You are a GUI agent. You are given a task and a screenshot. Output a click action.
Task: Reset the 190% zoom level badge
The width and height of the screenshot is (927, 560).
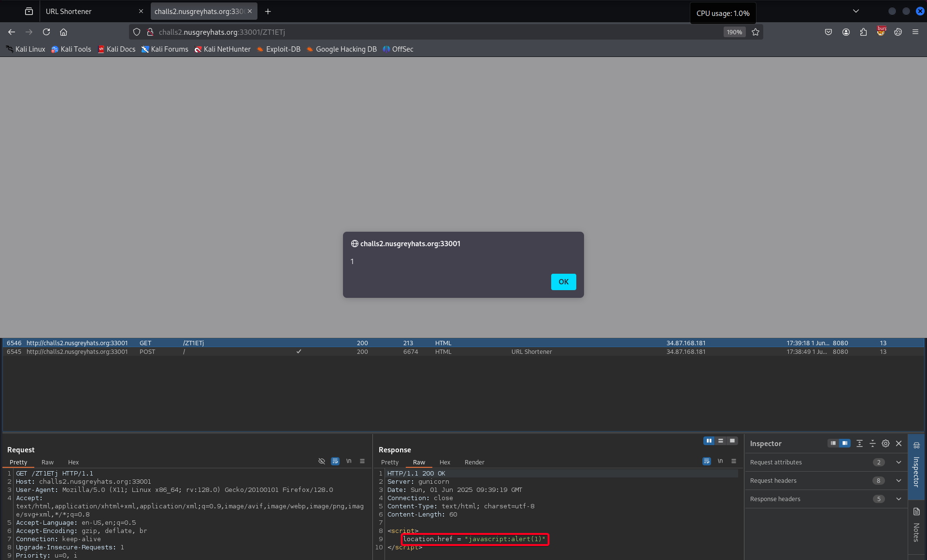734,32
